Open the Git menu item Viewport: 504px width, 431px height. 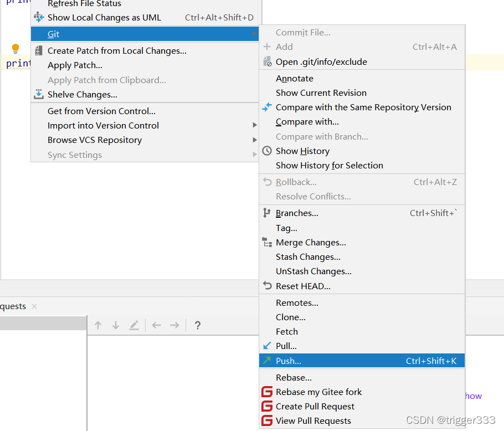point(145,34)
